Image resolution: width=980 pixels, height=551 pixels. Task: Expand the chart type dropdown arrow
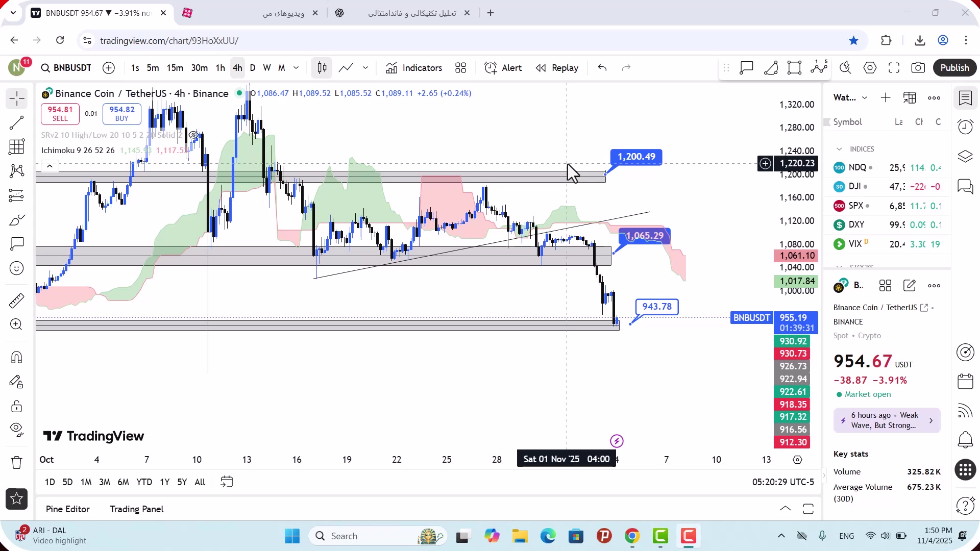point(365,68)
